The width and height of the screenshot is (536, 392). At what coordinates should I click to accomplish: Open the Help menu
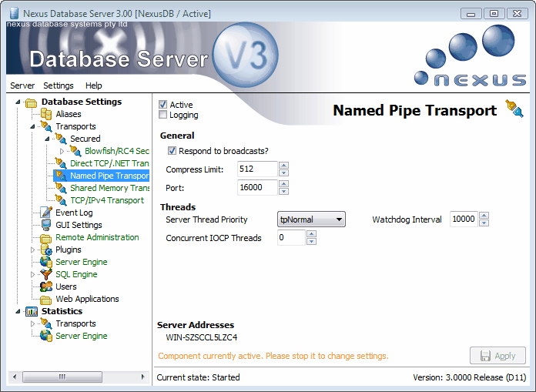coord(94,85)
